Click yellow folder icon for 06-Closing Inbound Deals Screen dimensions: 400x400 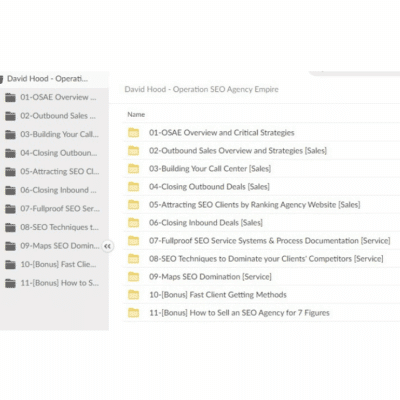133,223
